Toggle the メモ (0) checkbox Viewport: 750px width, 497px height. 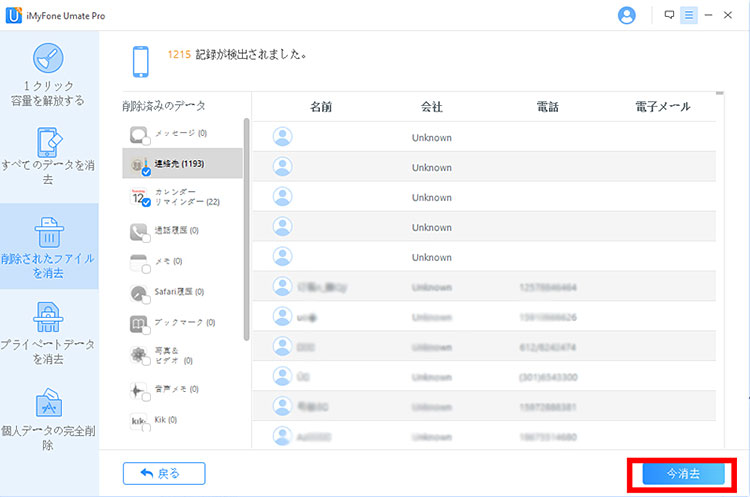pos(146,269)
